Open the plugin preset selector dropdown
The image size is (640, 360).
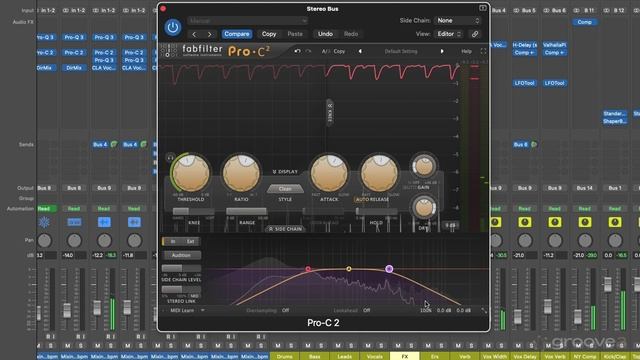click(x=247, y=21)
